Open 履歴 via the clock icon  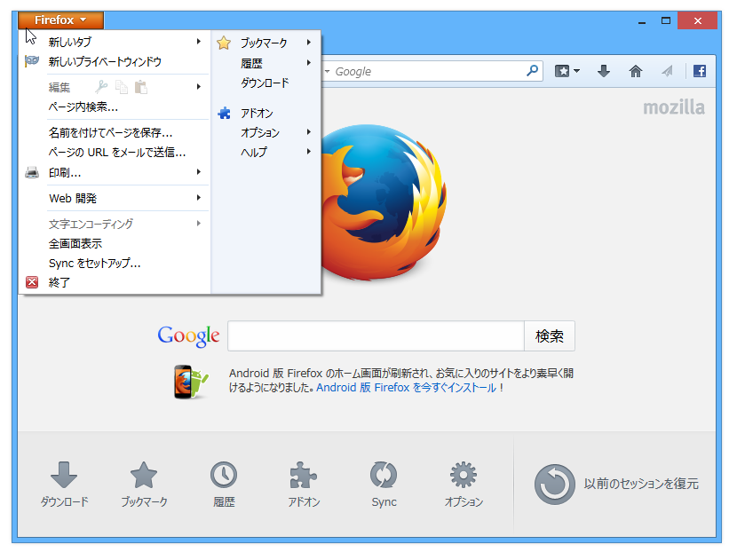pyautogui.click(x=224, y=477)
